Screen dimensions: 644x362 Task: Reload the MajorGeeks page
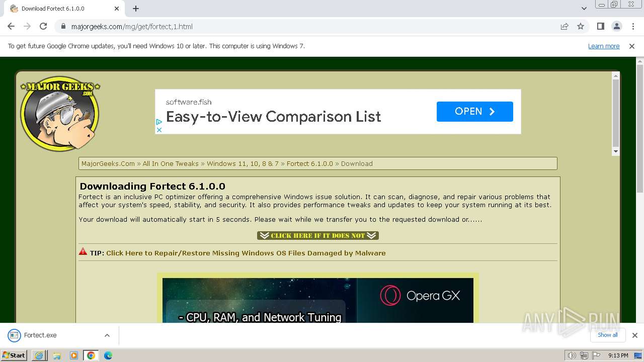[43, 26]
